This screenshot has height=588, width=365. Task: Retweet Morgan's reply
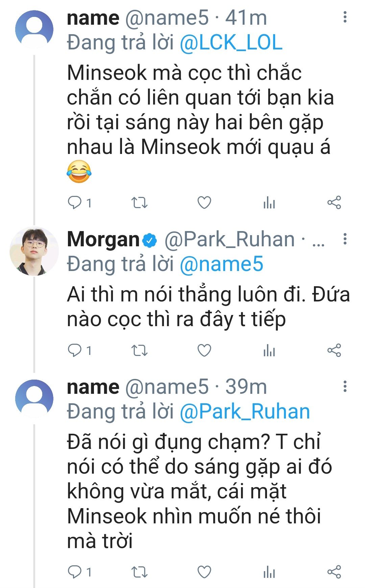139,350
